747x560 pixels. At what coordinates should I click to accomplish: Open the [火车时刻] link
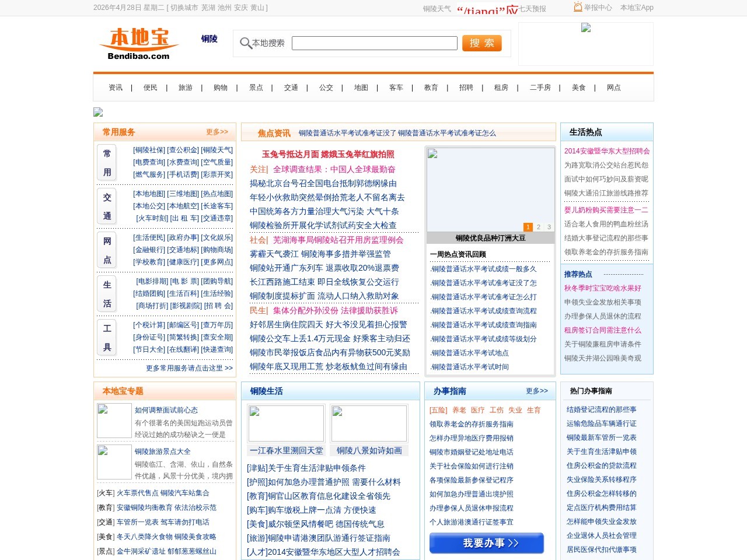(152, 218)
